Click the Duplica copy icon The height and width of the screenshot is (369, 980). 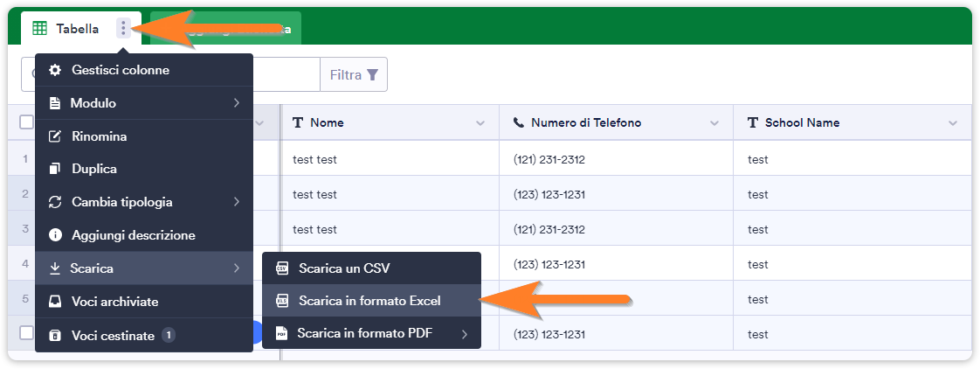coord(55,169)
